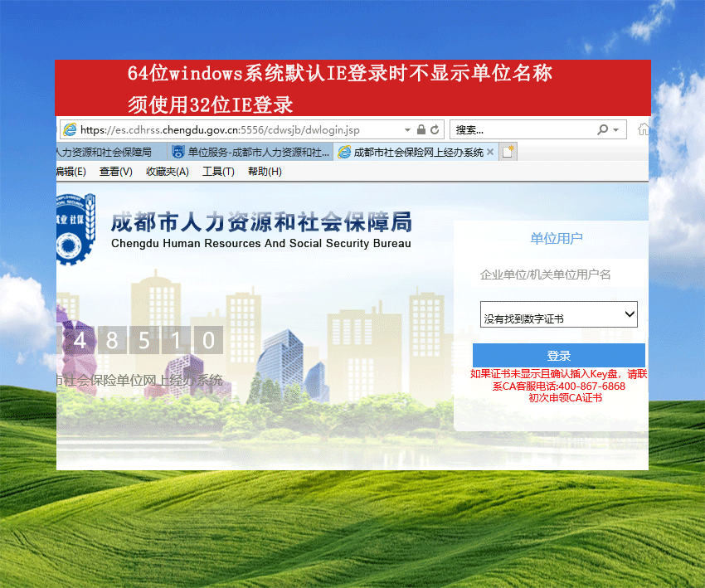Click the 系CA客服电话:400-867-6868 text
This screenshot has width=705, height=588.
[x=558, y=386]
